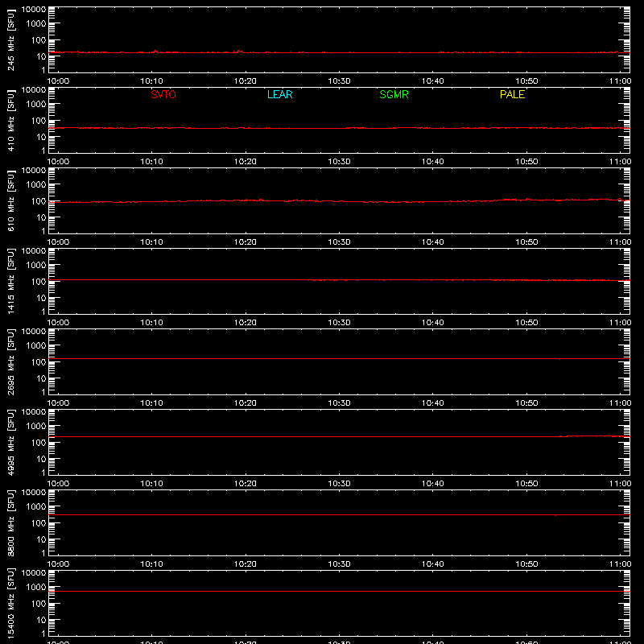
Task: Select the 15400 MHz [SFU] axis title
Action: (x=10, y=603)
